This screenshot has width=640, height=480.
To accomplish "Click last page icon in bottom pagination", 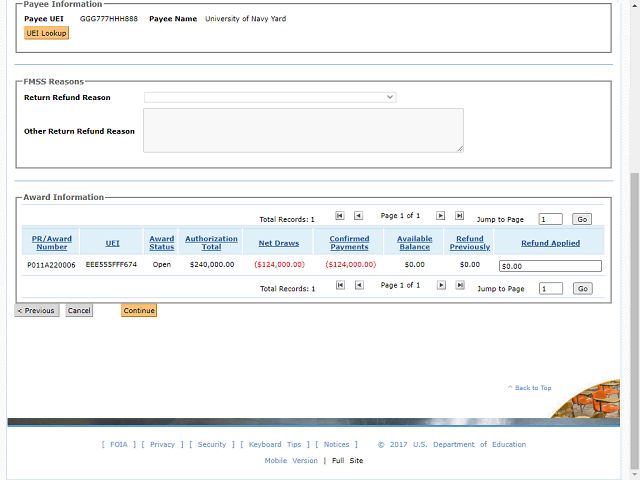I will (459, 285).
